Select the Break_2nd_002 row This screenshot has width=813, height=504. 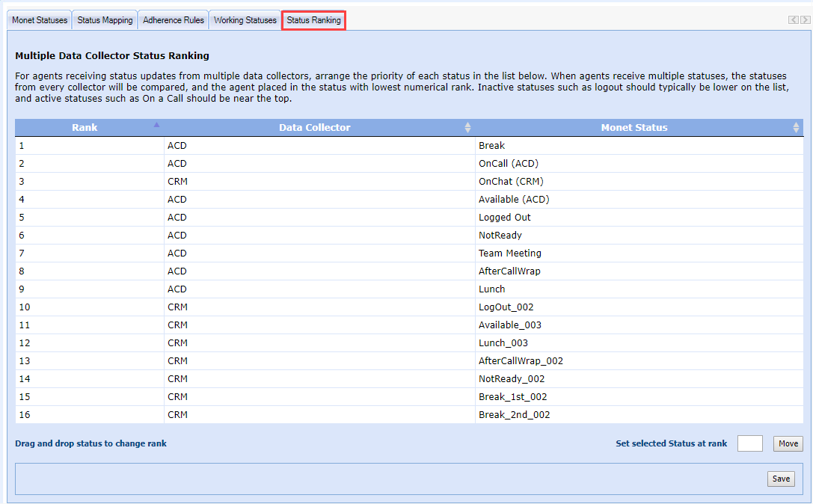[x=514, y=415]
